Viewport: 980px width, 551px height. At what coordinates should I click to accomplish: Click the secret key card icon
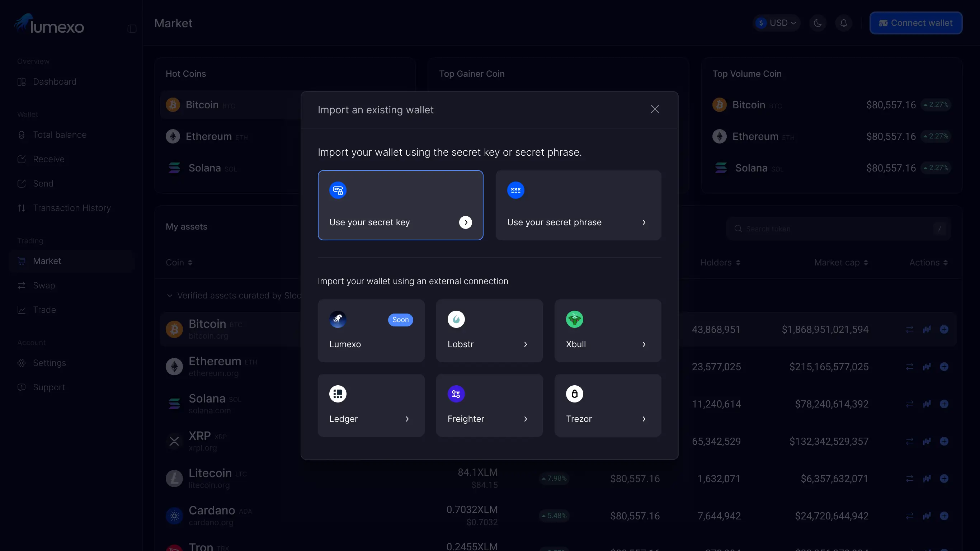point(338,190)
